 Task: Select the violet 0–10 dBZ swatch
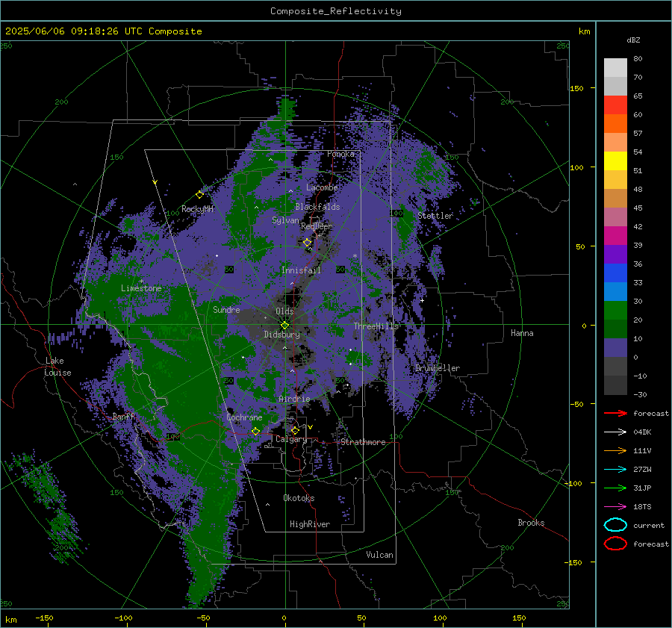(615, 348)
